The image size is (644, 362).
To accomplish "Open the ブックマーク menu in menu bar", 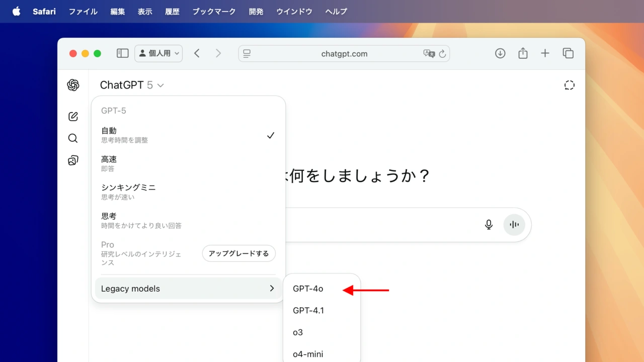I will click(x=214, y=12).
